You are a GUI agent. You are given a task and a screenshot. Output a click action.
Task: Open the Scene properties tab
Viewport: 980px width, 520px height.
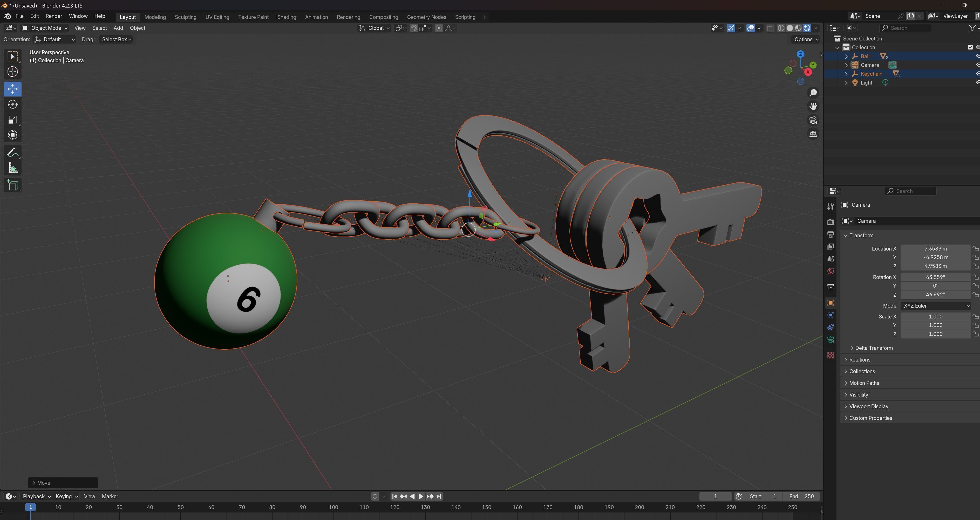pos(831,259)
